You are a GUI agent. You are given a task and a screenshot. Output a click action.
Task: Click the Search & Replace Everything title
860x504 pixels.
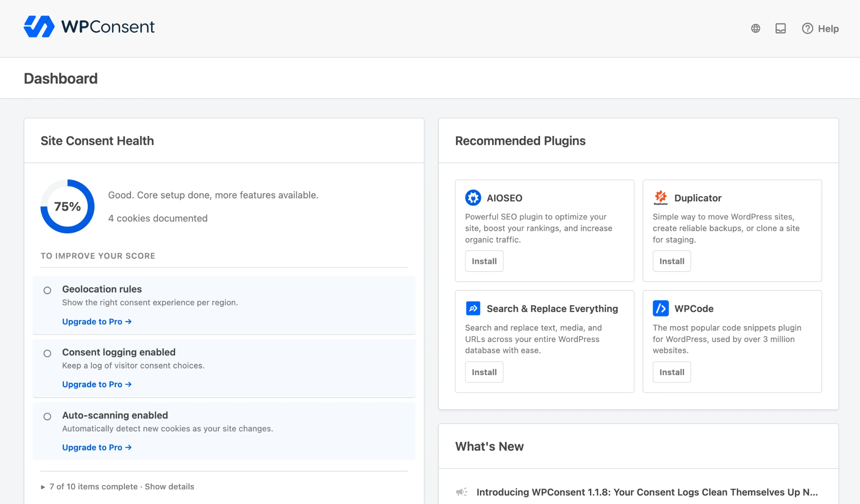click(x=552, y=309)
